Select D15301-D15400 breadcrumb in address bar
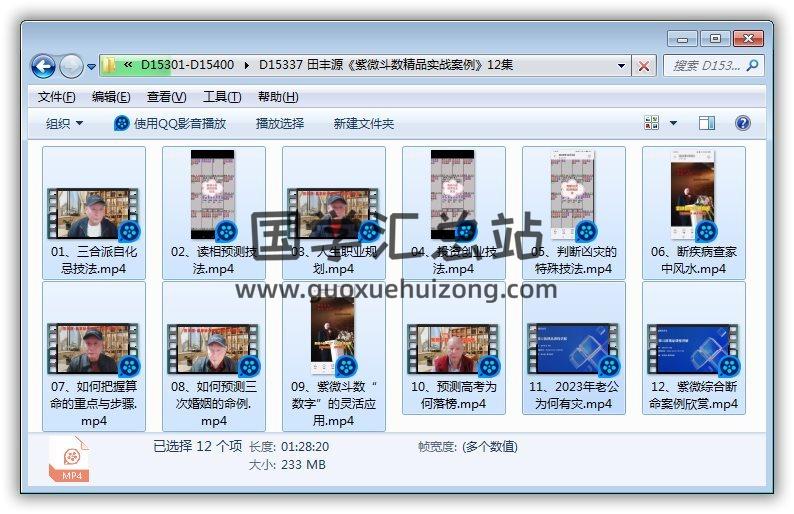The width and height of the screenshot is (794, 514). (187, 65)
